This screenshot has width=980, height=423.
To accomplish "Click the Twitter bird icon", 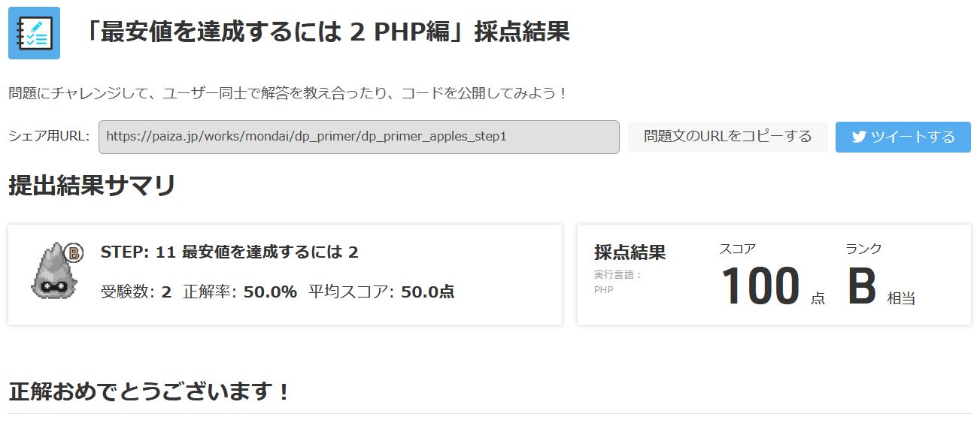I will (x=859, y=137).
